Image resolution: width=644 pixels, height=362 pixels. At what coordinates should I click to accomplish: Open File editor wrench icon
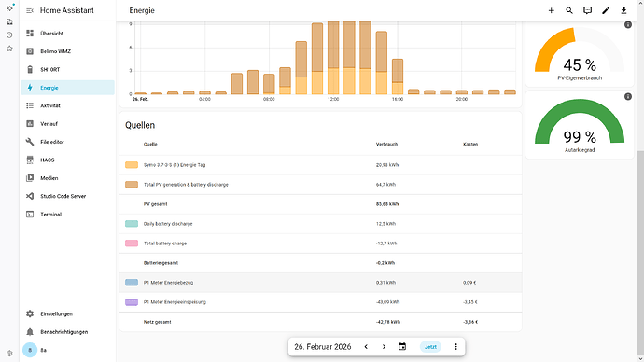click(30, 142)
